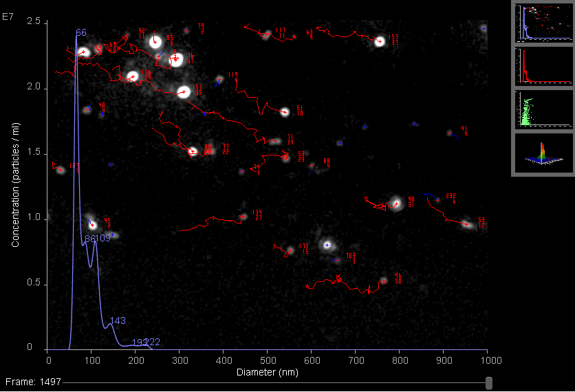This screenshot has width=575, height=392.
Task: Click the frame slider handle
Action: (488, 383)
